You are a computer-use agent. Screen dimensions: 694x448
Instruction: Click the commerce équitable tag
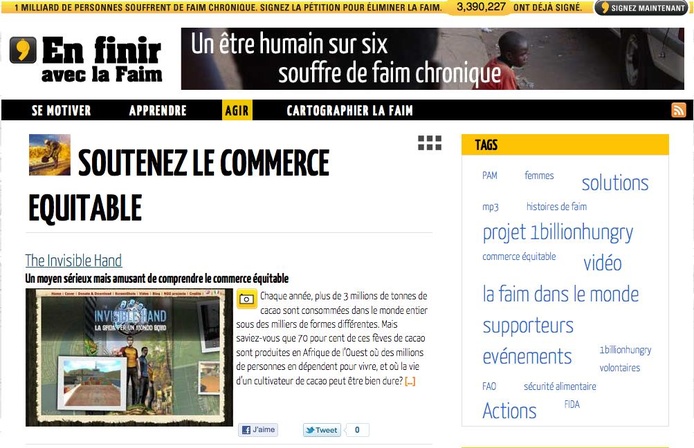coord(519,256)
